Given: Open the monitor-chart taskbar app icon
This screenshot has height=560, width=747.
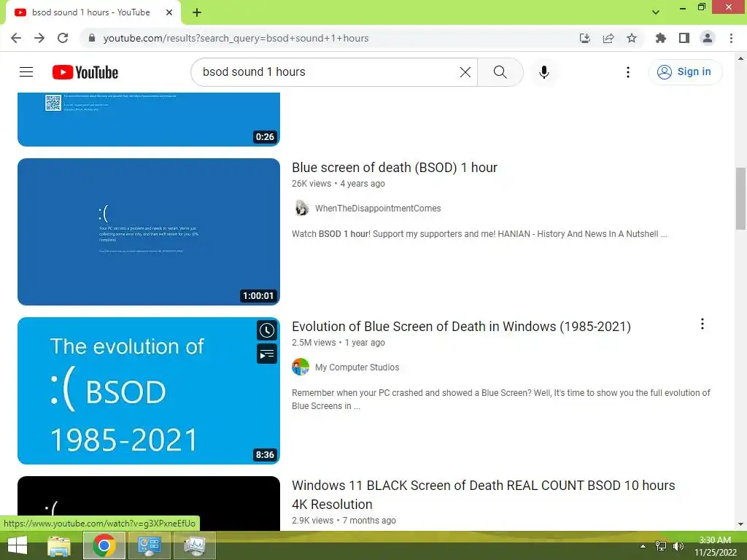Looking at the screenshot, I should (x=194, y=545).
